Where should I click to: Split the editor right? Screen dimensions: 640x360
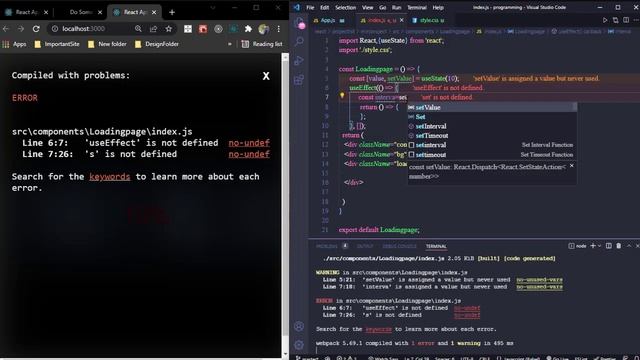(x=626, y=20)
